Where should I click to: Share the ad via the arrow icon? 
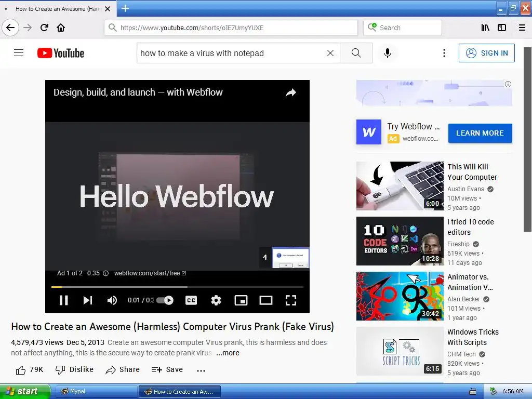(291, 92)
